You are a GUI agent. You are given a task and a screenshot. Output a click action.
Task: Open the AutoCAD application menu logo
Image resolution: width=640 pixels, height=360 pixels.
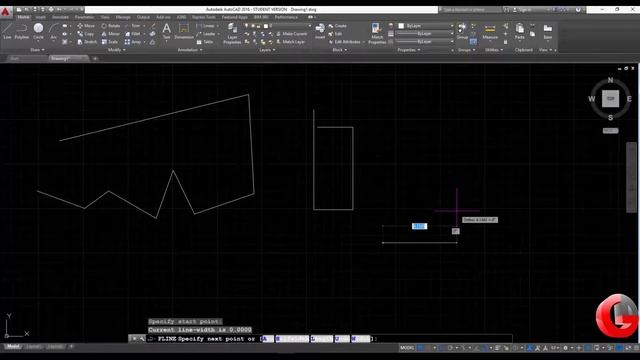click(5, 12)
